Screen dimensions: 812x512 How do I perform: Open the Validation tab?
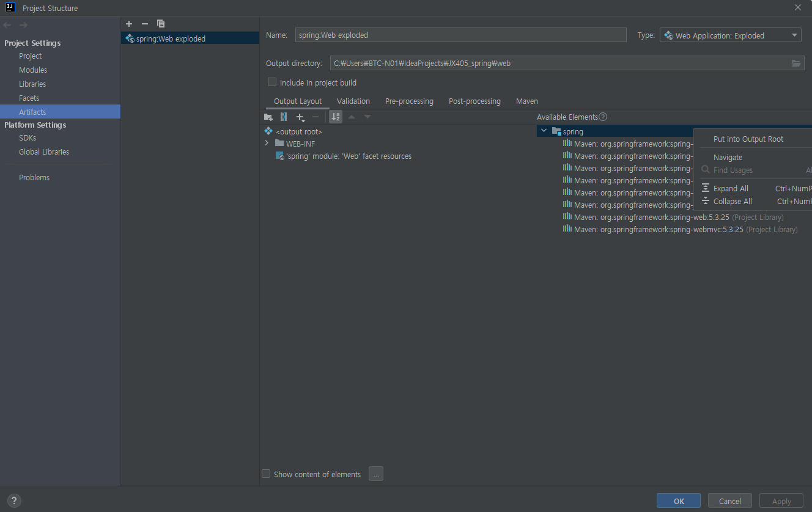[353, 101]
